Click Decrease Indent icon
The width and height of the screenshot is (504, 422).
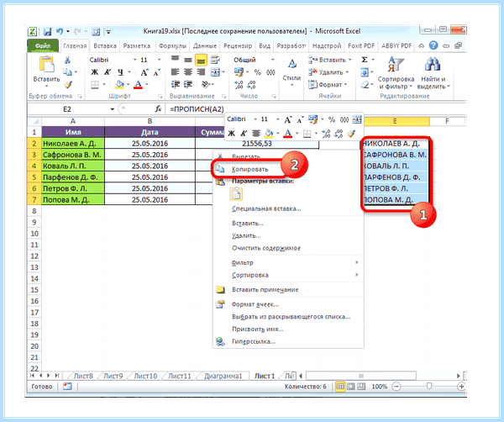(x=176, y=84)
